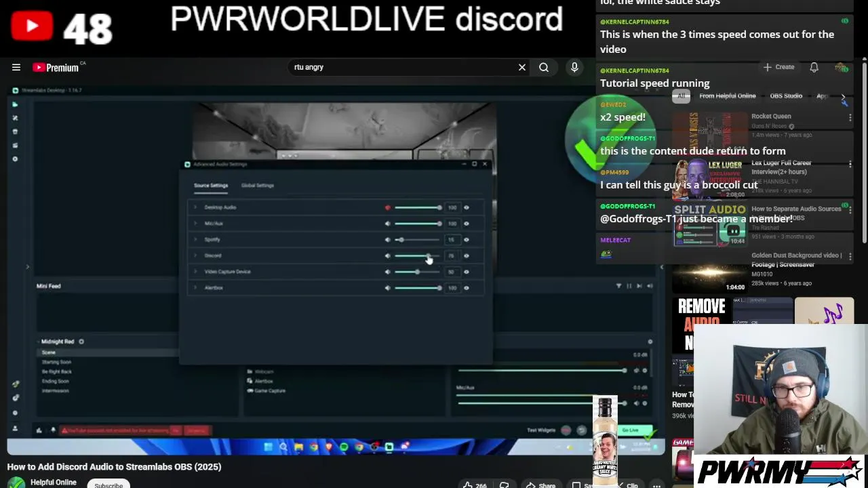Viewport: 868px width, 488px height.
Task: Dislike the video thumbs-down icon
Action: click(504, 485)
